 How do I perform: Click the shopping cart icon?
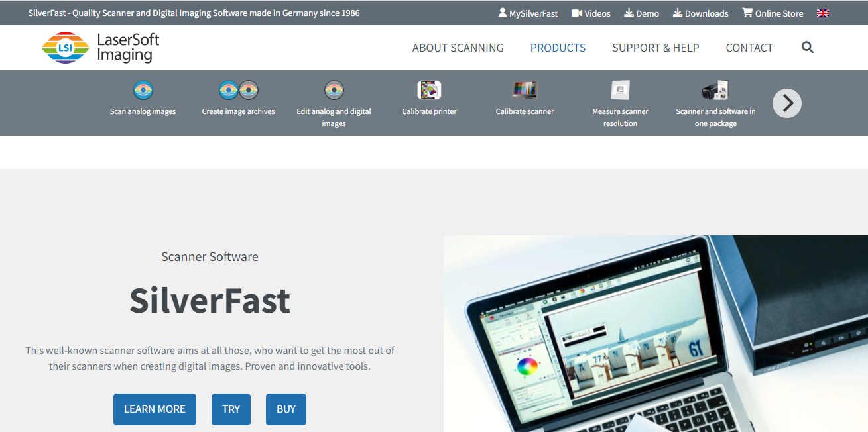tap(747, 13)
